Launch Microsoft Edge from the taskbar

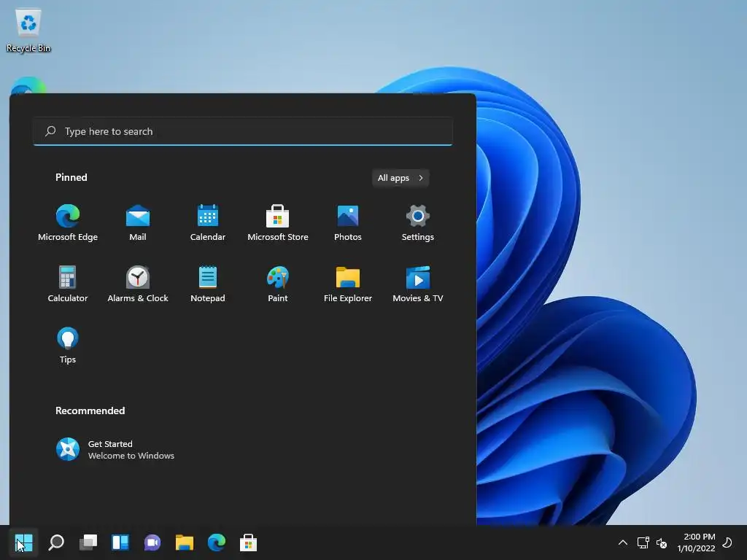pos(216,542)
